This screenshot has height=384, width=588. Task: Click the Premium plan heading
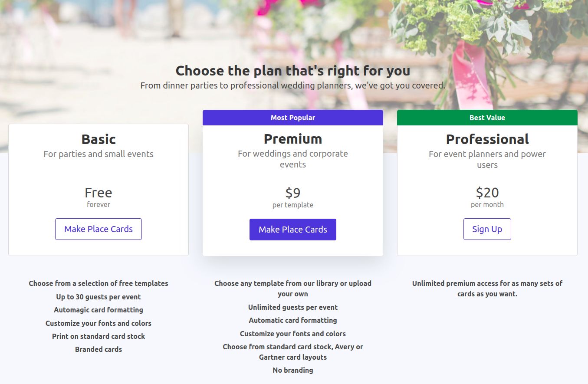292,139
